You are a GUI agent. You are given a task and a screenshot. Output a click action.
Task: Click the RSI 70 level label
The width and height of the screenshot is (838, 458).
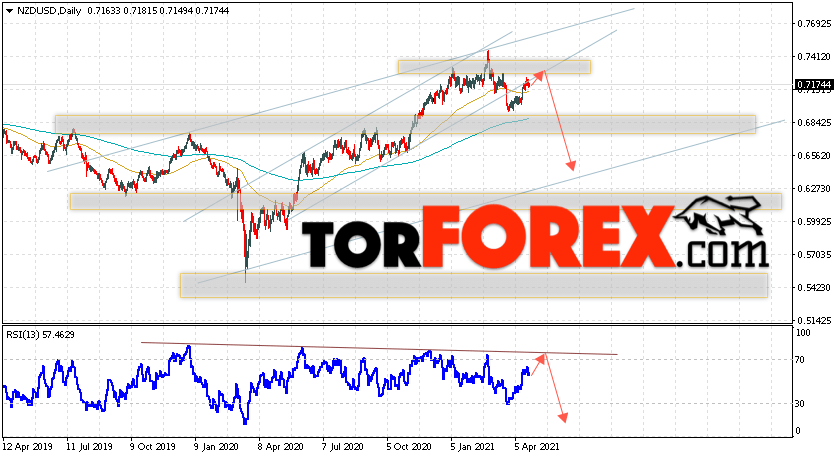800,360
